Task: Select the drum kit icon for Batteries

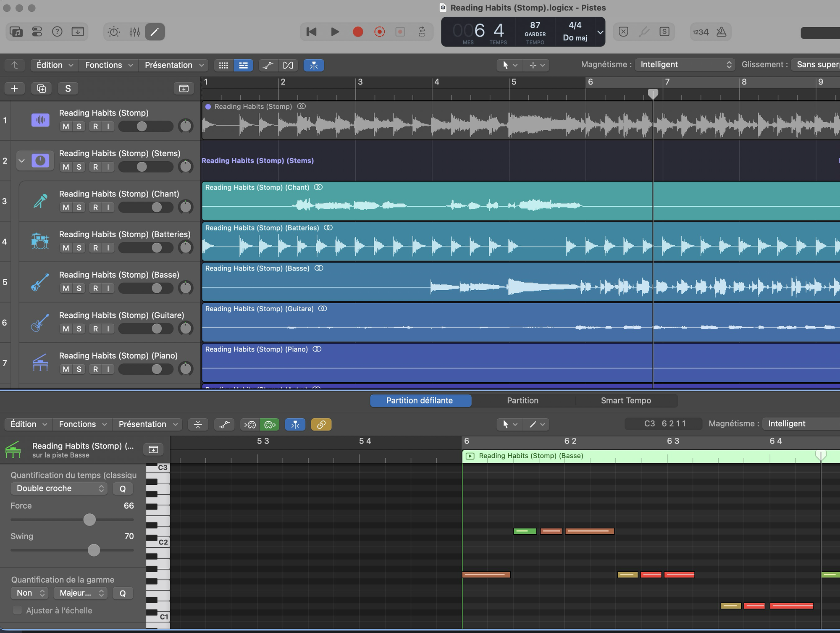Action: (40, 241)
